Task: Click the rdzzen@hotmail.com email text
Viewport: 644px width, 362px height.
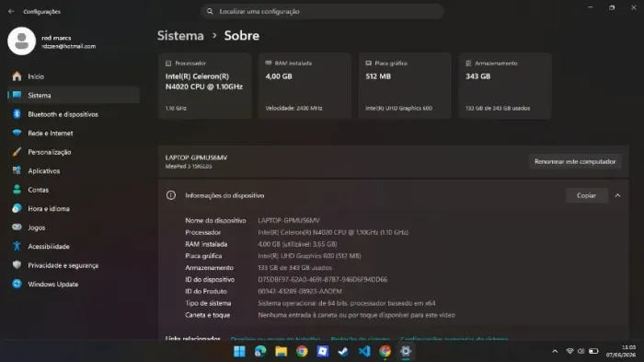Action: click(x=69, y=46)
